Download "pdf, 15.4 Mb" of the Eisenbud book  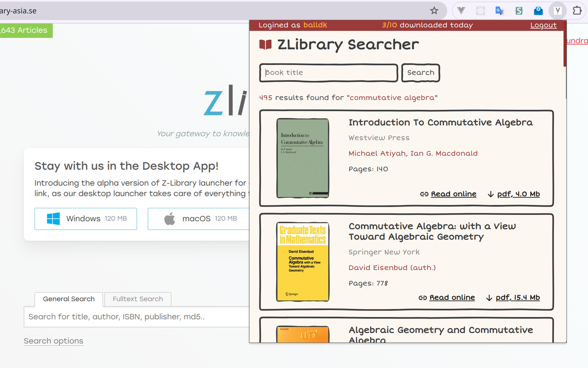pos(518,298)
